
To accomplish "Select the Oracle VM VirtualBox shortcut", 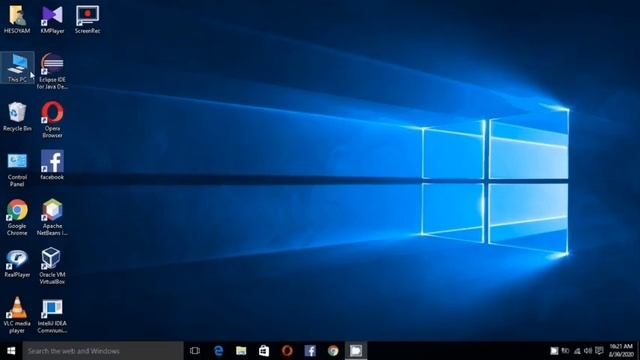I will [52, 266].
